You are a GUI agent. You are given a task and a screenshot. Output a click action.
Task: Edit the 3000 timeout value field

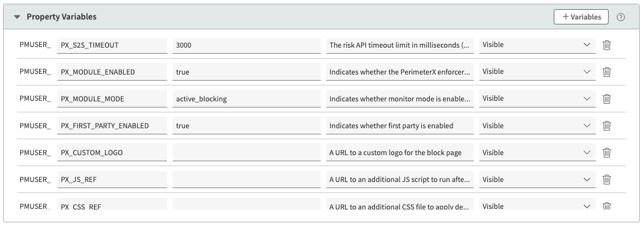coord(246,45)
